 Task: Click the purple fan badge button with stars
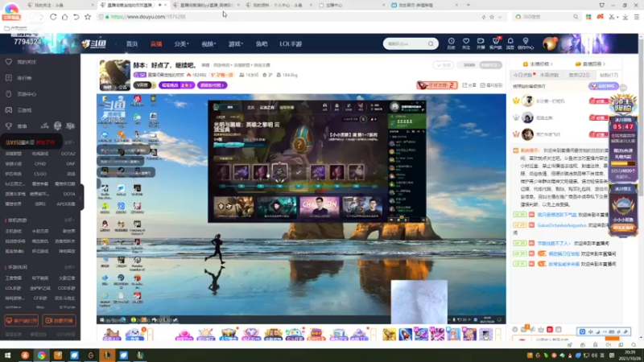click(x=176, y=85)
